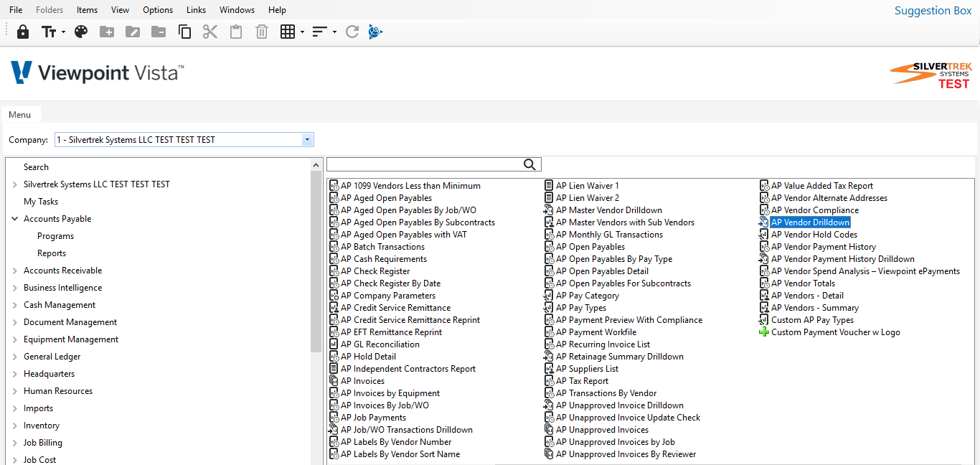Click the icon beside AP Vendor Hold Codes
This screenshot has width=980, height=465.
pyautogui.click(x=764, y=235)
